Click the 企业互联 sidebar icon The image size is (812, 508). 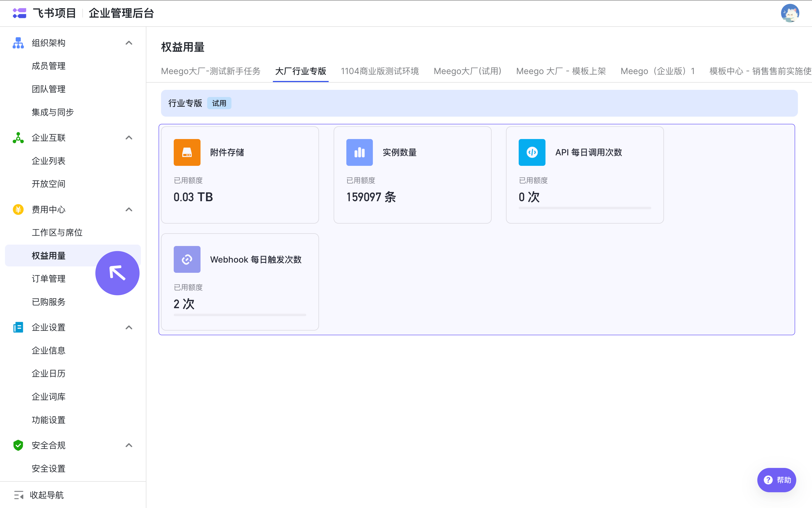18,138
